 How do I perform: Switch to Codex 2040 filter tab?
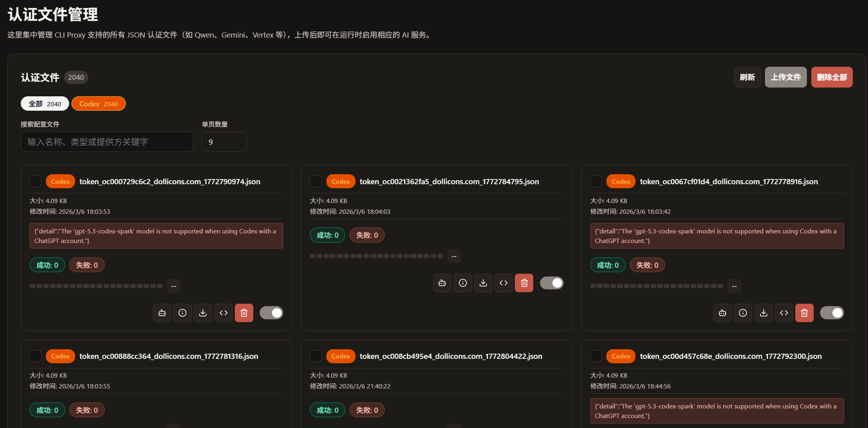(98, 104)
